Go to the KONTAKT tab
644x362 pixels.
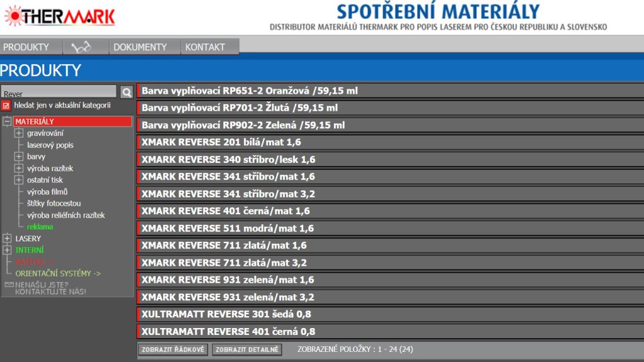(205, 47)
